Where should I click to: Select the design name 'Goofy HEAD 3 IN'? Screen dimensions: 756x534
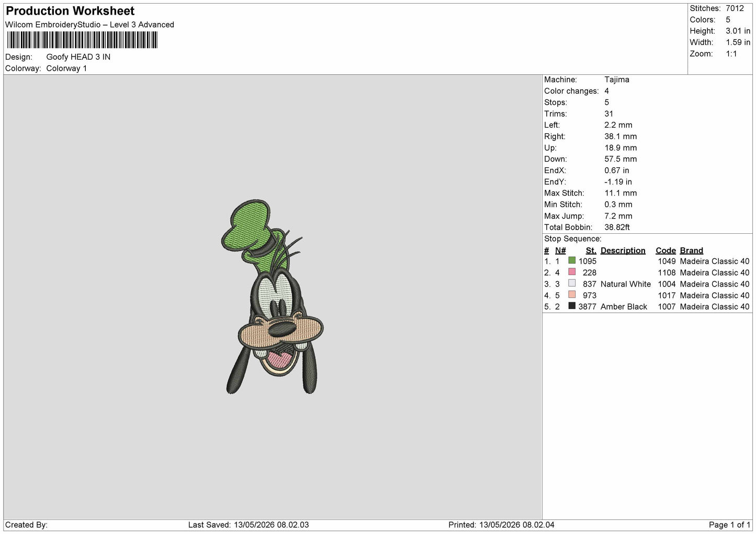[78, 57]
